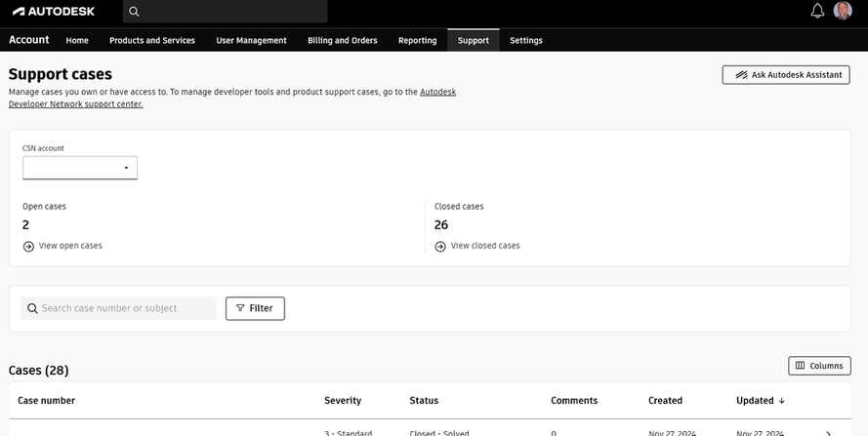Open the Settings tab
This screenshot has height=436, width=868.
point(526,40)
